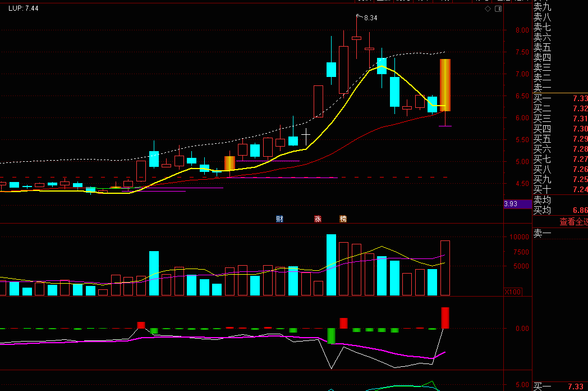Click the tall red rightmost indicator bar

click(445, 318)
